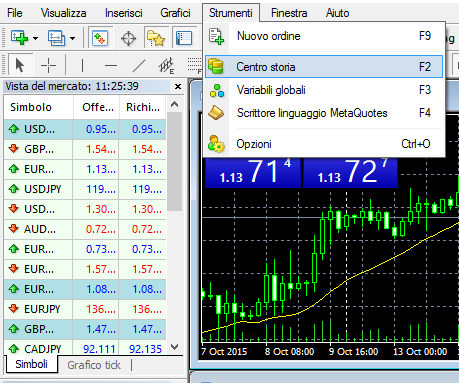Toggle the Terminal panel icon
Image resolution: width=459 pixels, height=383 pixels.
click(x=184, y=38)
